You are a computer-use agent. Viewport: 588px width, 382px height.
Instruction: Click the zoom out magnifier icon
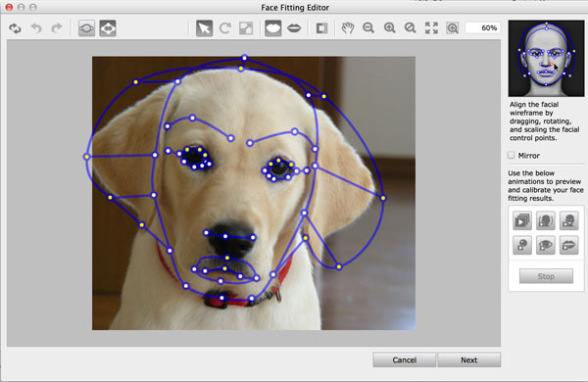[x=368, y=28]
